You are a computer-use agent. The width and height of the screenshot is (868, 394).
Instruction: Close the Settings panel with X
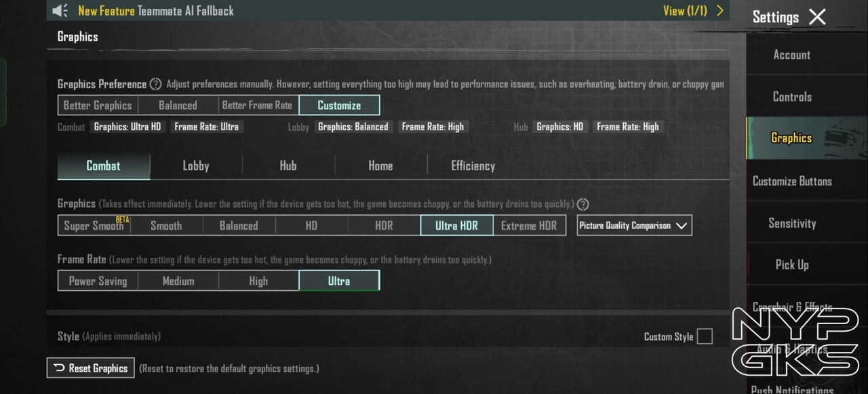[817, 17]
